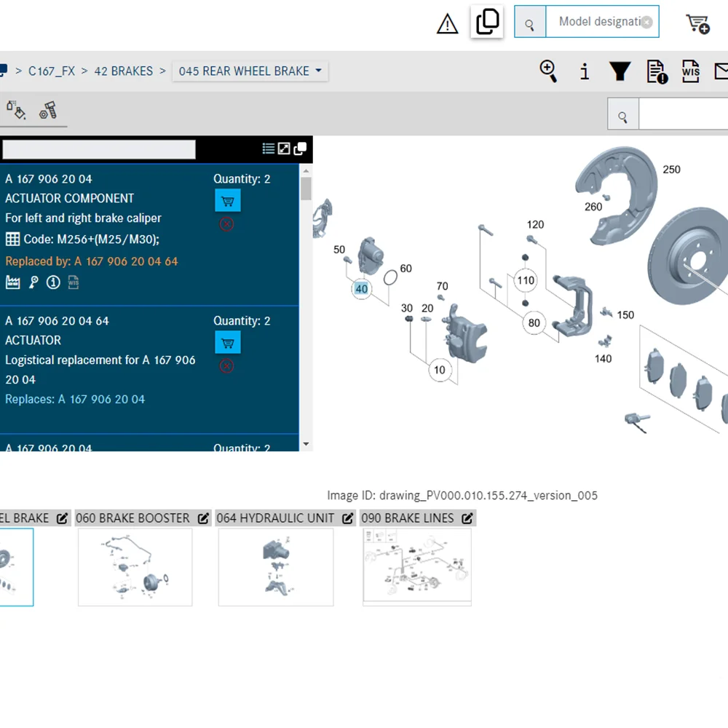Click the copy documents icon
Image resolution: width=728 pixels, height=728 pixels.
pos(487,21)
